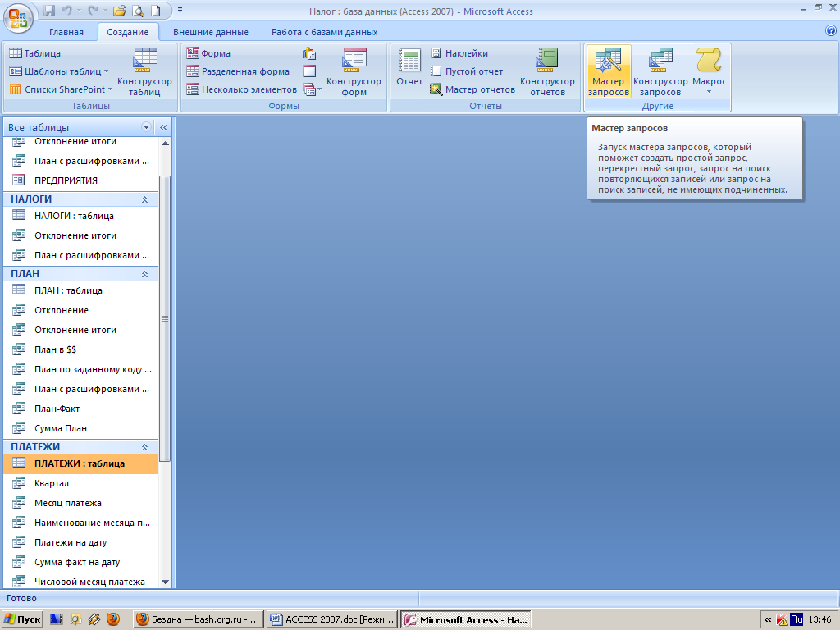Select the План в SS query
Image resolution: width=840 pixels, height=630 pixels.
click(x=81, y=349)
